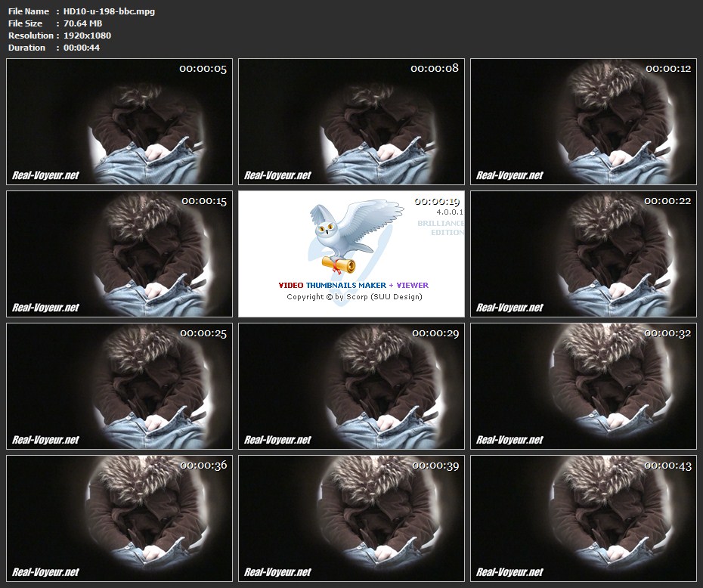Open the frame stamped 00:00:29
Image resolution: width=703 pixels, height=588 pixels.
point(351,386)
